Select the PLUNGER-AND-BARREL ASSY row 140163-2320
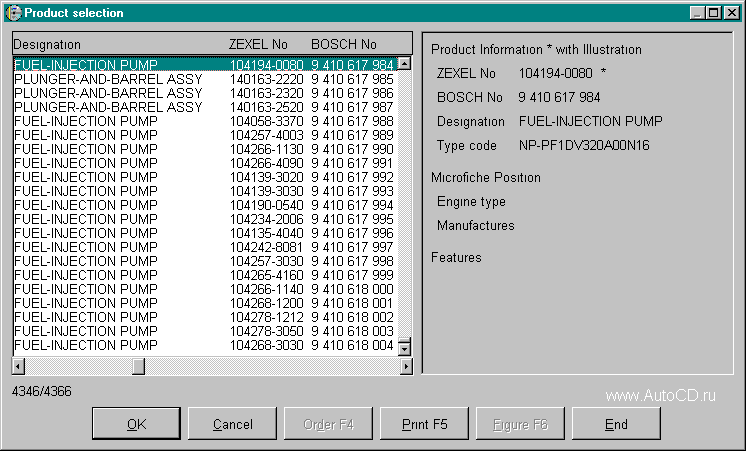746x451 pixels. coord(205,93)
